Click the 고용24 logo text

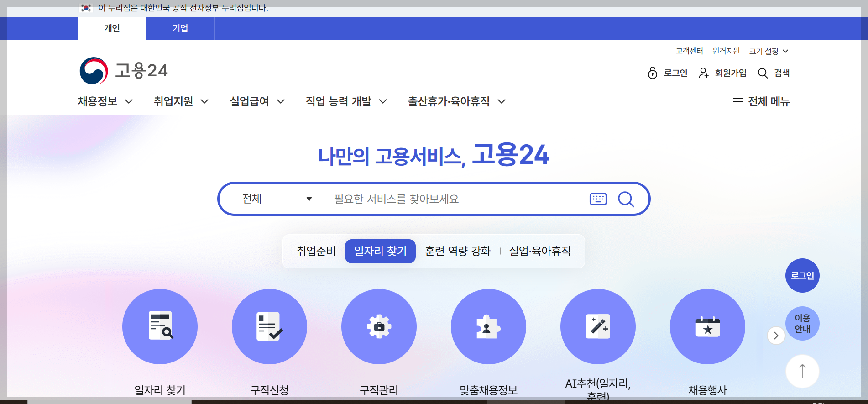coord(141,71)
